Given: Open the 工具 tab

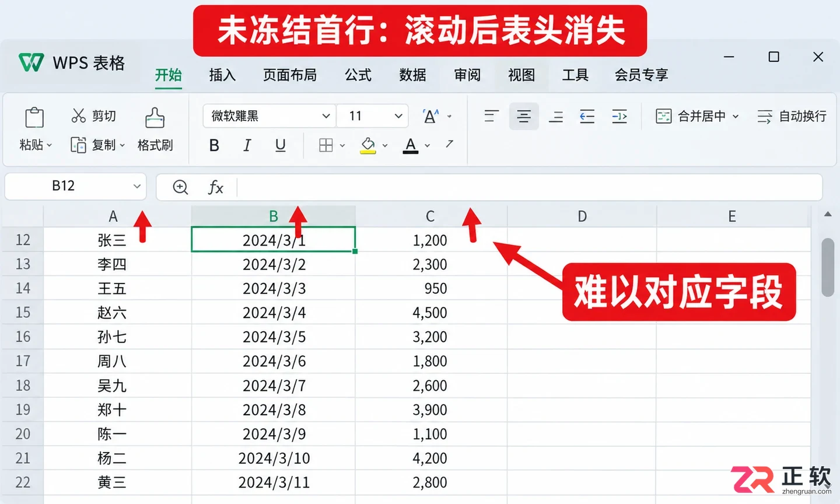Looking at the screenshot, I should tap(575, 75).
